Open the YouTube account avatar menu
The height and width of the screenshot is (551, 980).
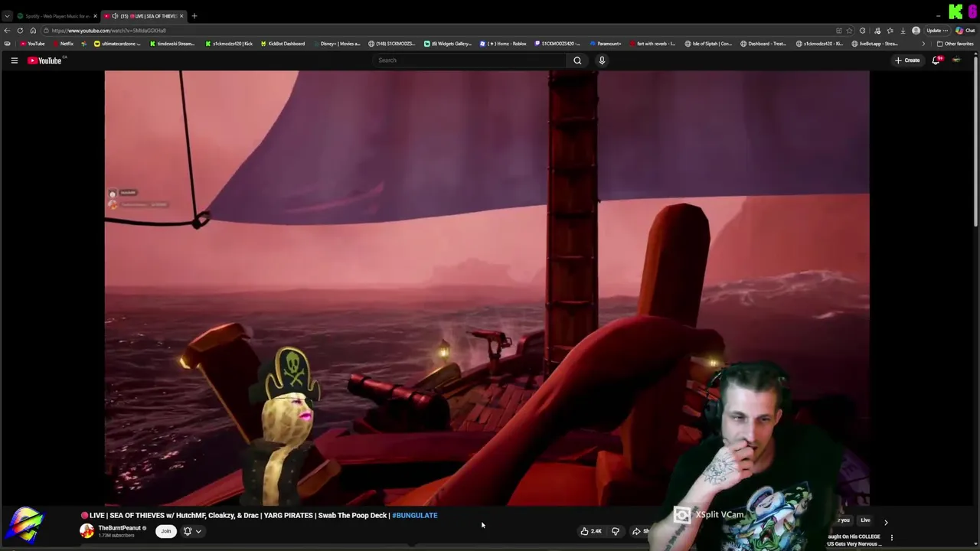956,60
